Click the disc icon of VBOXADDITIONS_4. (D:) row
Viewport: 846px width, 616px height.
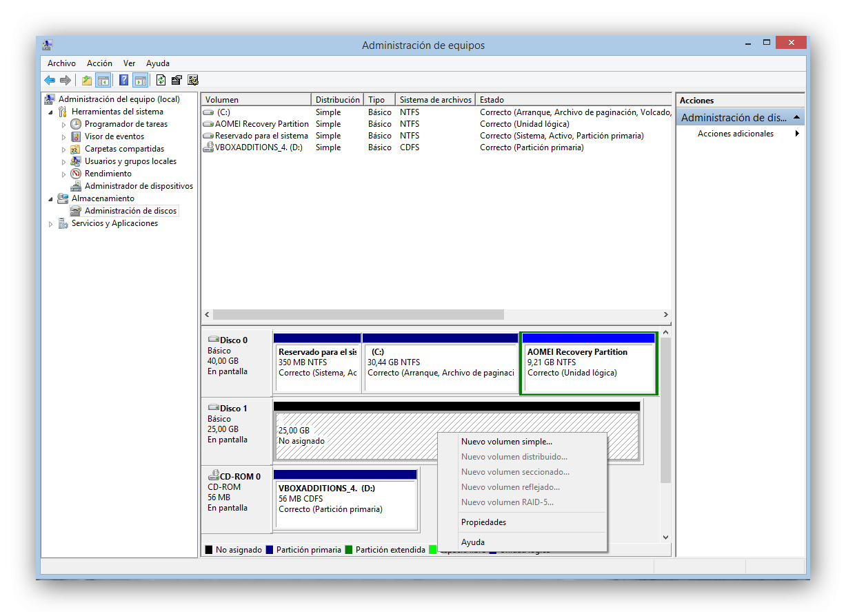pos(209,147)
